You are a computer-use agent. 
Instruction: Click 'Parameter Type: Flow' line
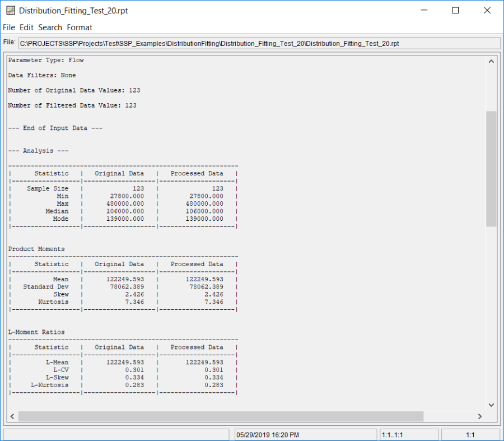point(46,60)
